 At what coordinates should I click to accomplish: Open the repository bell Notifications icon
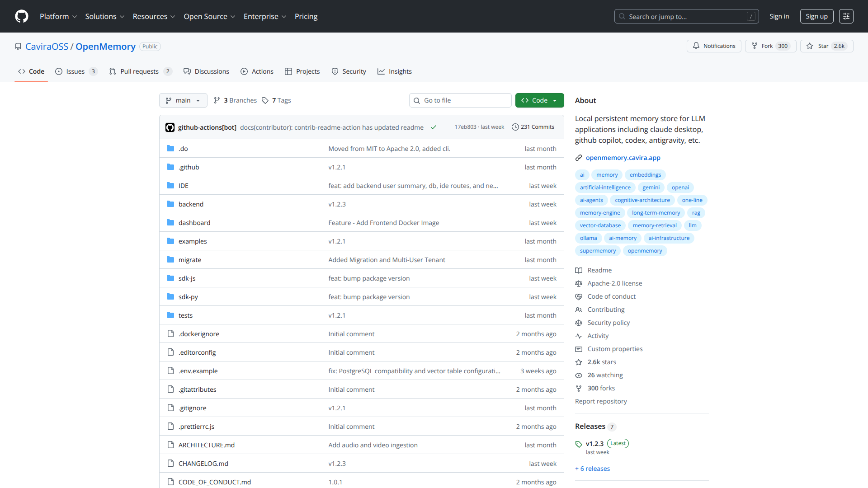tap(697, 46)
